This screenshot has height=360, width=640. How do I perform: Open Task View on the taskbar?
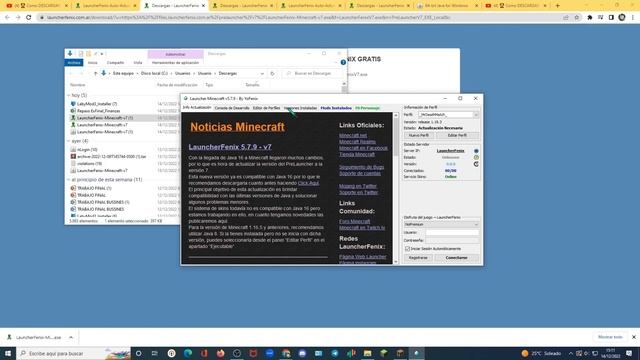click(155, 353)
